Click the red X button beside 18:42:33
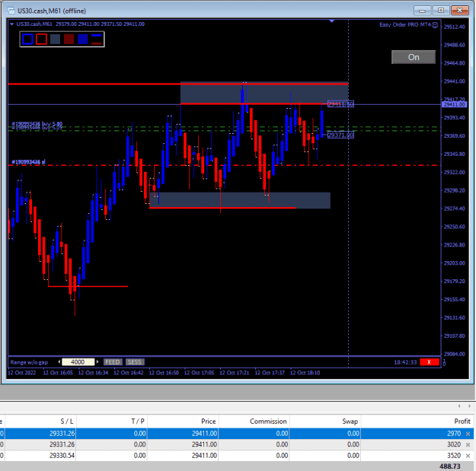The height and width of the screenshot is (471, 476). (430, 362)
